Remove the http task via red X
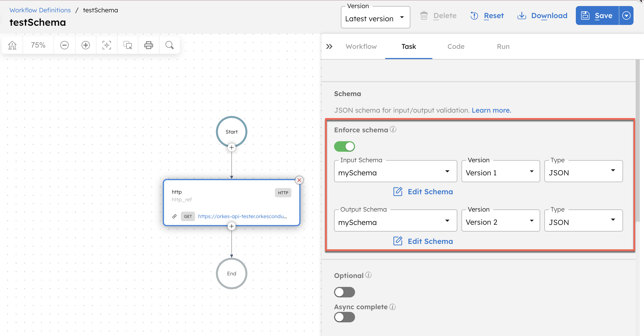Image resolution: width=644 pixels, height=336 pixels. click(299, 180)
